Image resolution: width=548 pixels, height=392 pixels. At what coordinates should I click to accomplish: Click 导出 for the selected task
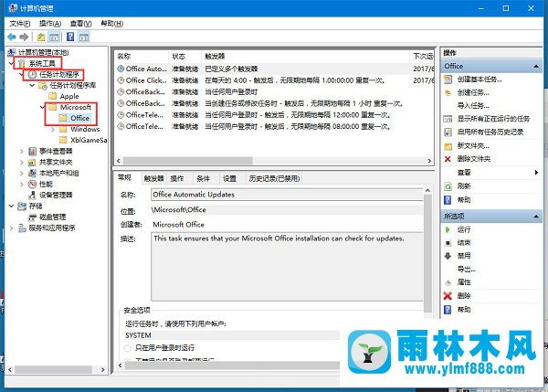pyautogui.click(x=466, y=270)
